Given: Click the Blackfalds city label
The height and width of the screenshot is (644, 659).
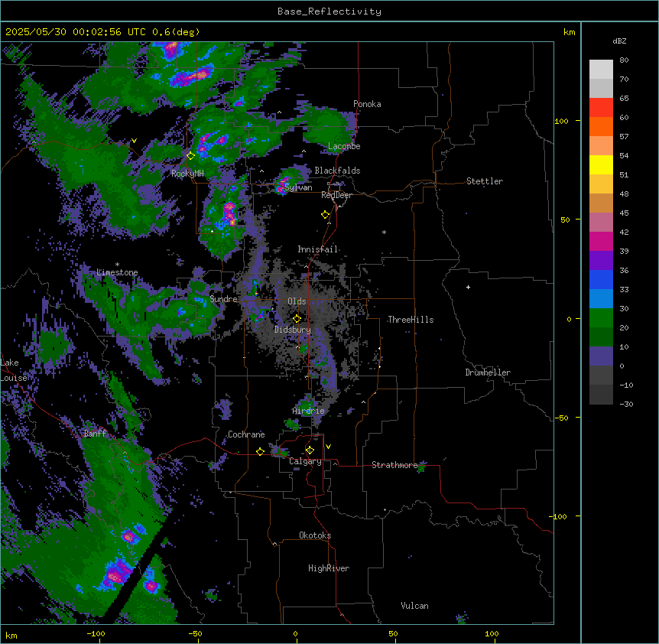Looking at the screenshot, I should pos(337,171).
